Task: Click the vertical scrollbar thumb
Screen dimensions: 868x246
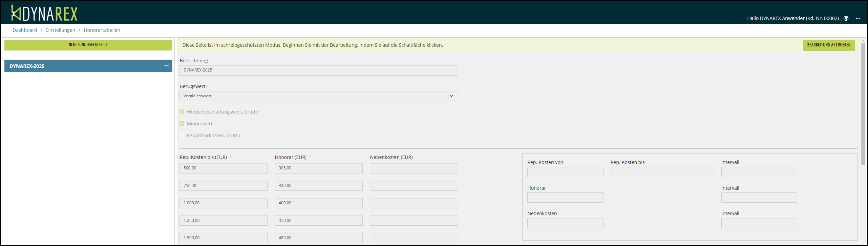Action: [x=863, y=102]
